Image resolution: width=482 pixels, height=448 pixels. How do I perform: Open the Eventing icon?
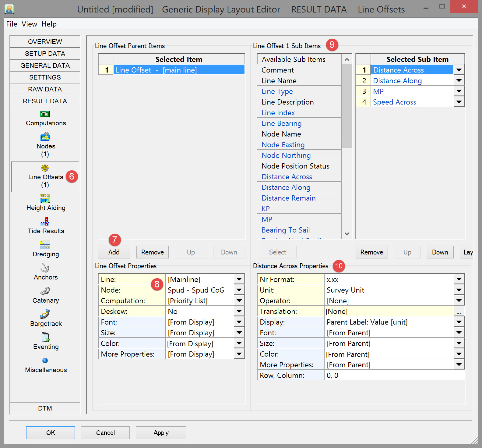coord(45,337)
